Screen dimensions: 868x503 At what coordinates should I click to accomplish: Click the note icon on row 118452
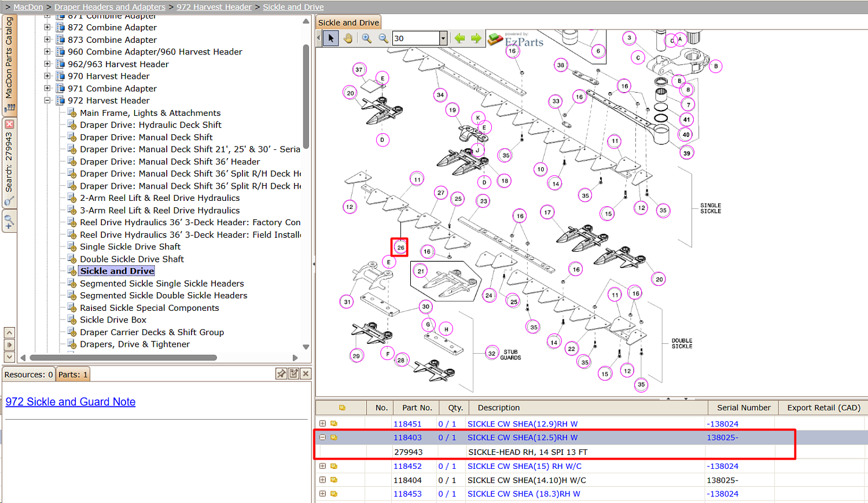334,466
